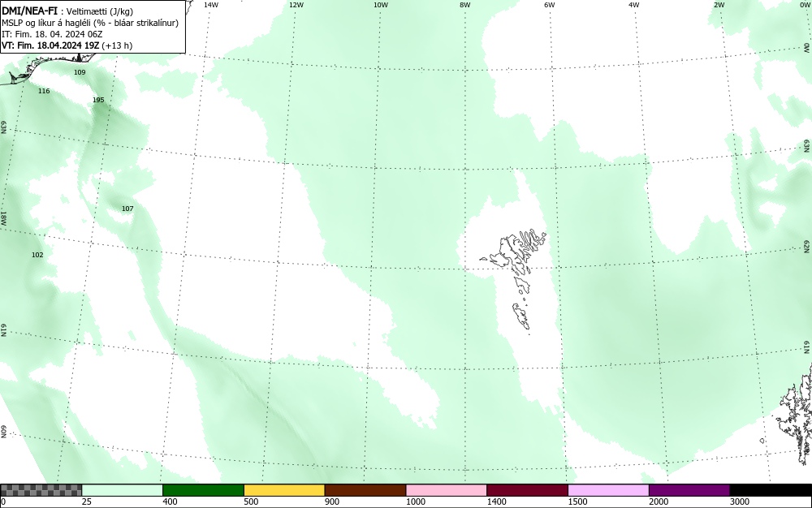Click the "4W" longitude label
812x508 pixels.
point(634,5)
